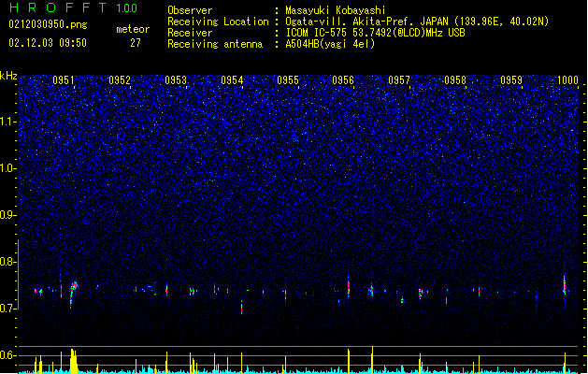The width and height of the screenshot is (588, 374).
Task: Click the 0956 time marker
Action: pos(343,79)
